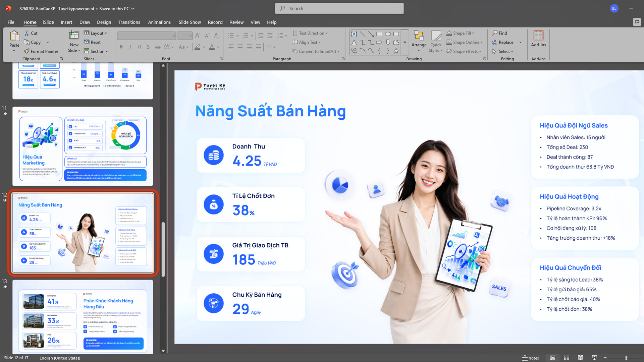Switch to Slide Sorter view
This screenshot has height=362, width=644.
coord(567,358)
